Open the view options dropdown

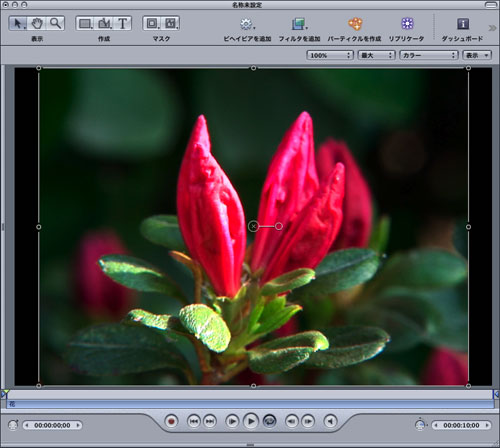(477, 55)
